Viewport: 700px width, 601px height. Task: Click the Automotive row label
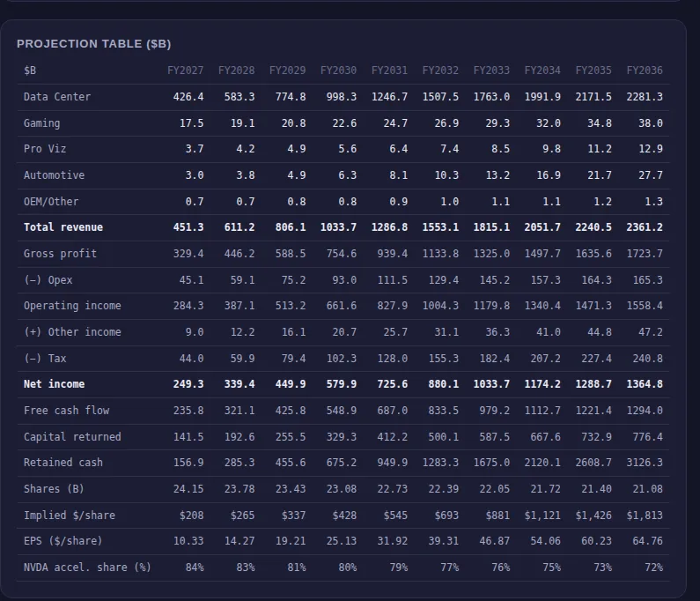(54, 175)
